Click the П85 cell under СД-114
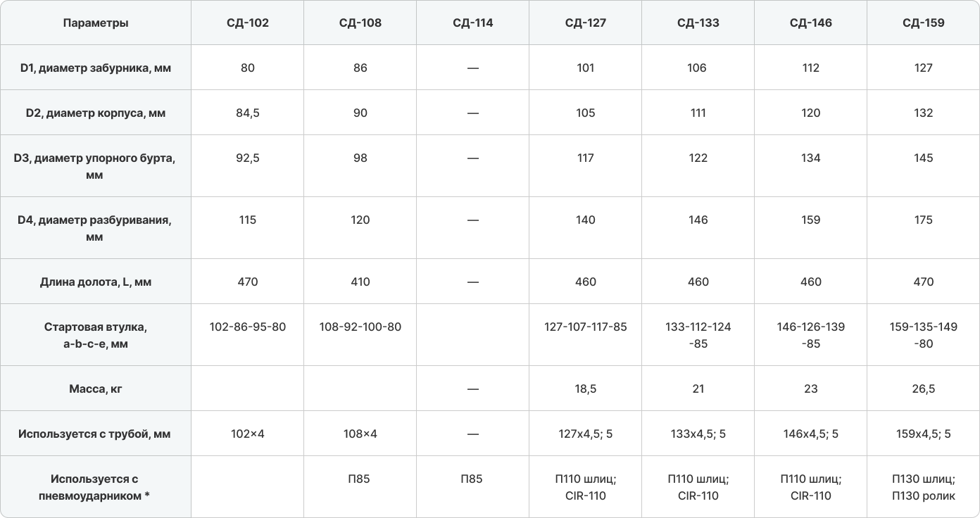This screenshot has width=980, height=518. [x=473, y=487]
